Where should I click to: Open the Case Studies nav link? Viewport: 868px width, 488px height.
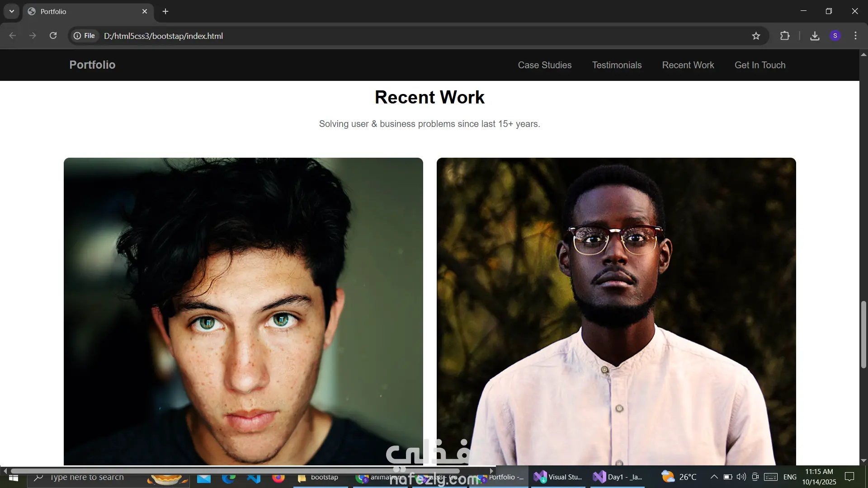pos(544,65)
